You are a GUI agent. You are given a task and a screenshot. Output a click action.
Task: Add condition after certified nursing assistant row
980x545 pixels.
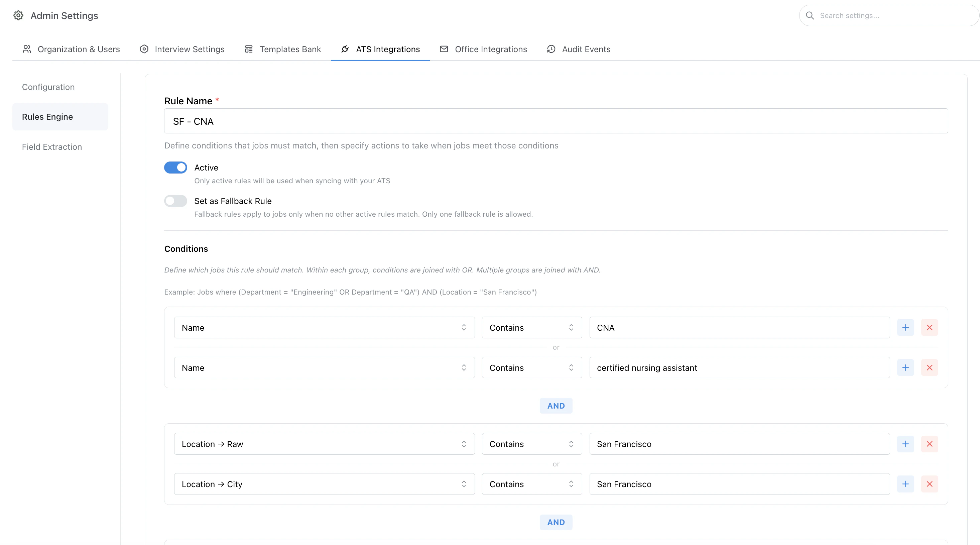click(x=905, y=368)
